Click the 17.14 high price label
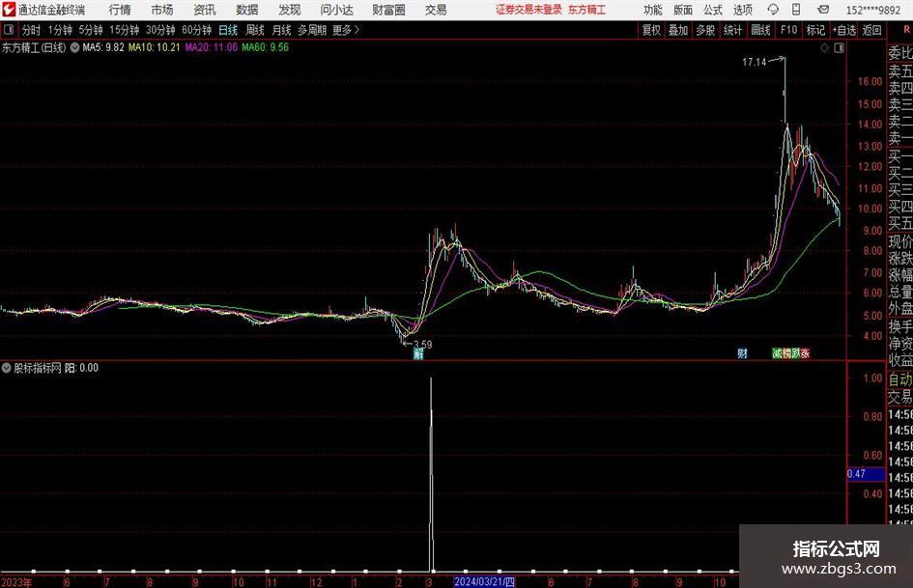913x588 pixels. 754,63
